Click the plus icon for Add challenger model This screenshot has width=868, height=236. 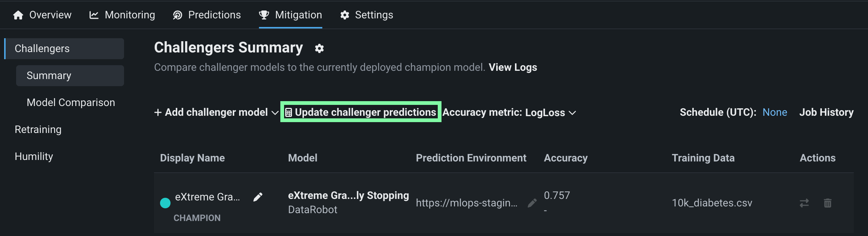[x=158, y=112]
